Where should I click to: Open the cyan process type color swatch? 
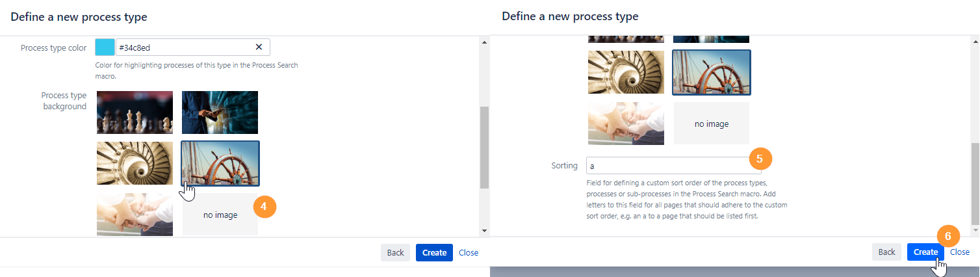pos(104,47)
